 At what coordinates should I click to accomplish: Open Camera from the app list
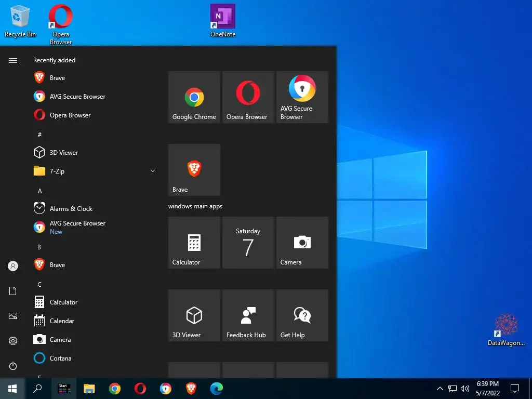(95, 339)
